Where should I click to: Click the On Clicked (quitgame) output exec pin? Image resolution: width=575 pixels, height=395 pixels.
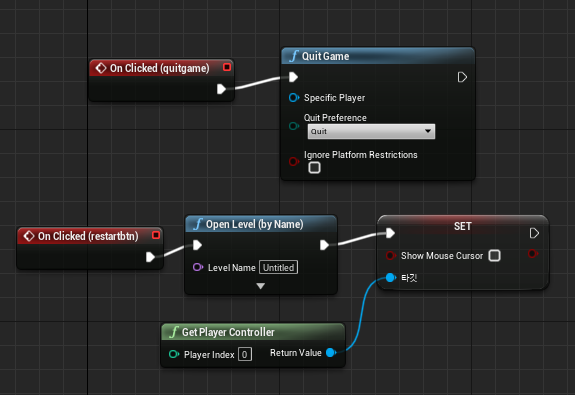(x=221, y=89)
